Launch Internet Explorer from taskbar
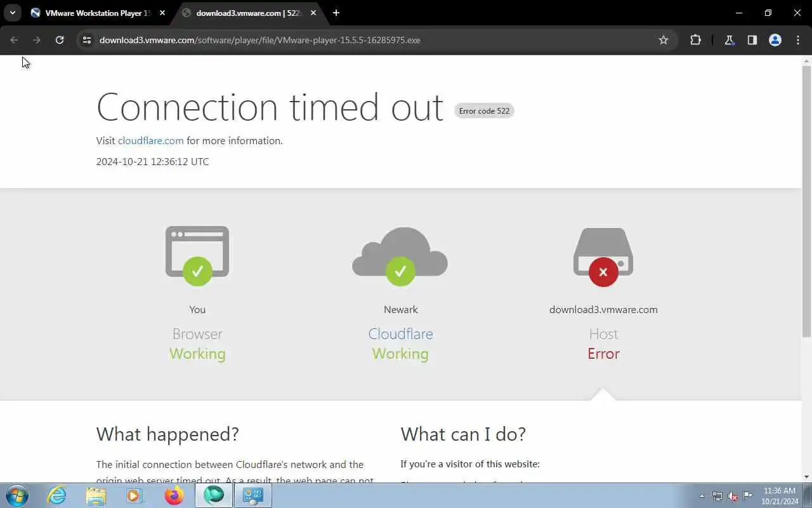 (x=57, y=495)
